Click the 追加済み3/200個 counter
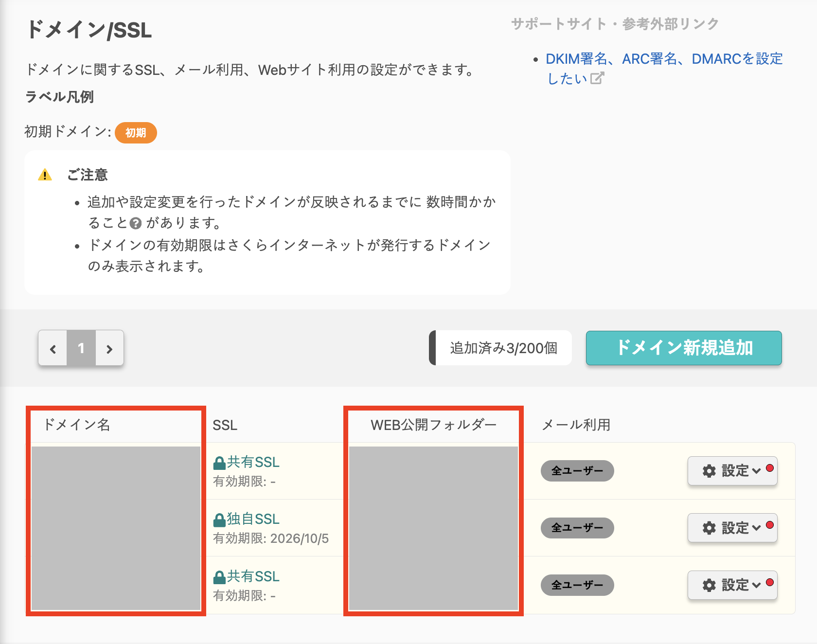This screenshot has width=817, height=644. pos(500,348)
